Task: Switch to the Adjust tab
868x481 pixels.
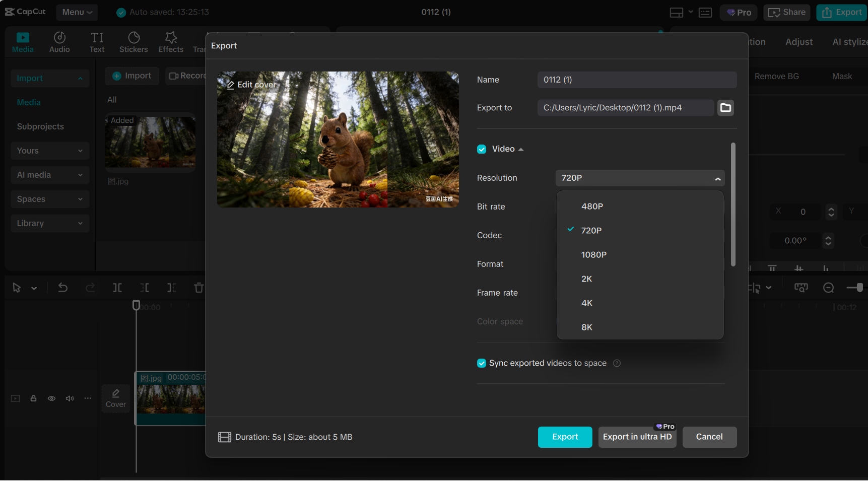Action: pyautogui.click(x=798, y=42)
